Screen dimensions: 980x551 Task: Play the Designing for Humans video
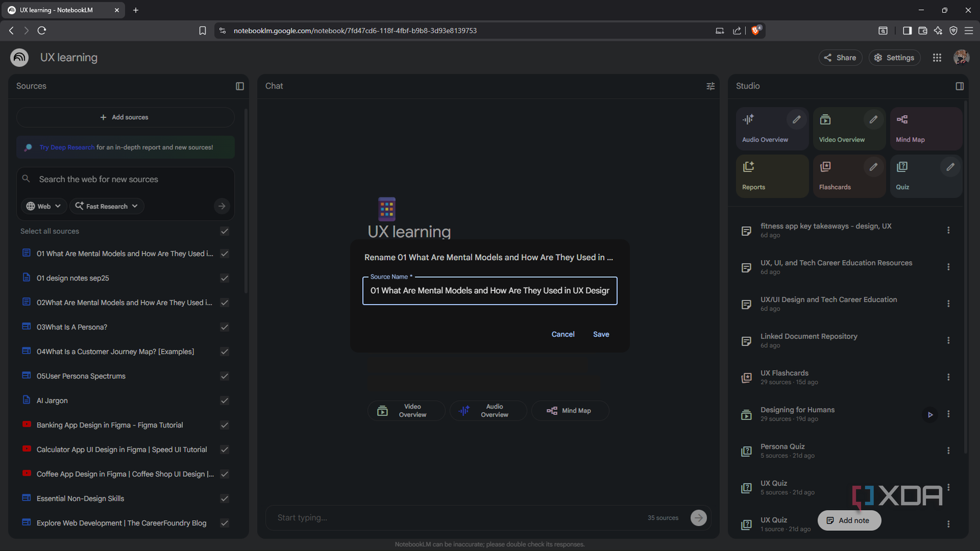(930, 414)
